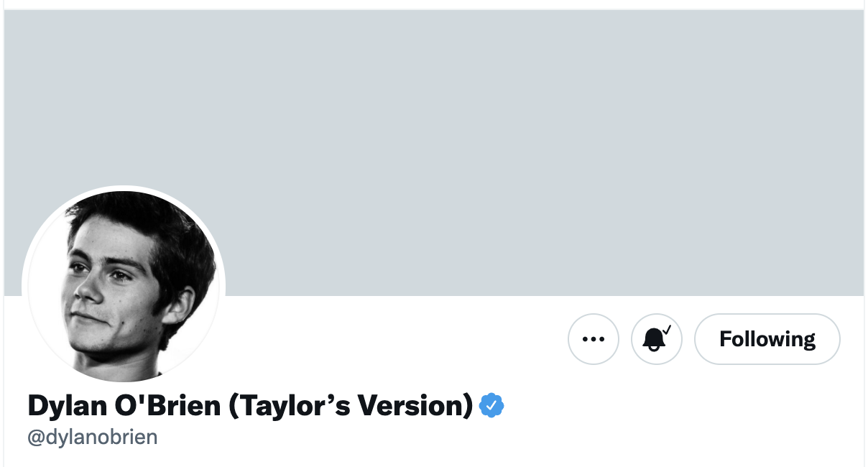The height and width of the screenshot is (467, 868).
Task: Open profile actions via the dots button
Action: (x=593, y=339)
